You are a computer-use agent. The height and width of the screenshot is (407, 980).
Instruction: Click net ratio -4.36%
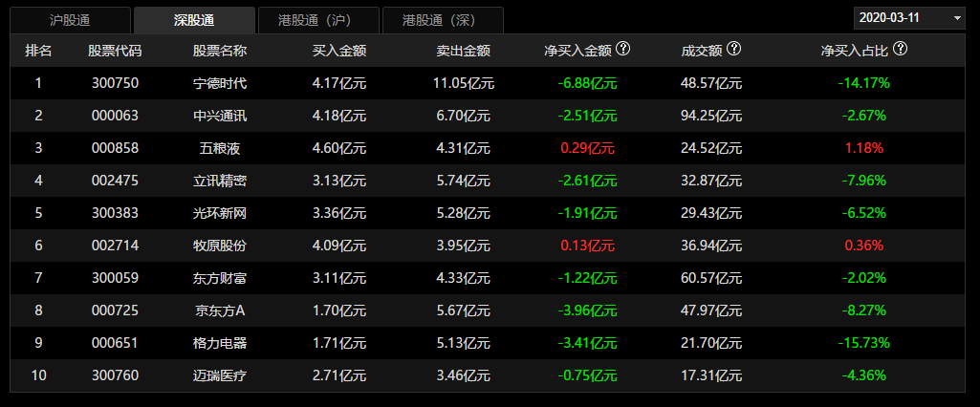863,375
